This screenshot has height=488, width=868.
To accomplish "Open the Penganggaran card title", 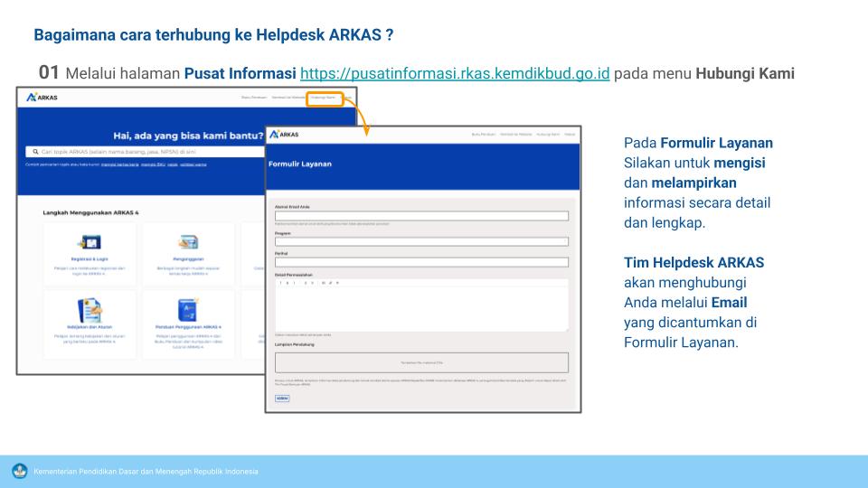I will 188,259.
